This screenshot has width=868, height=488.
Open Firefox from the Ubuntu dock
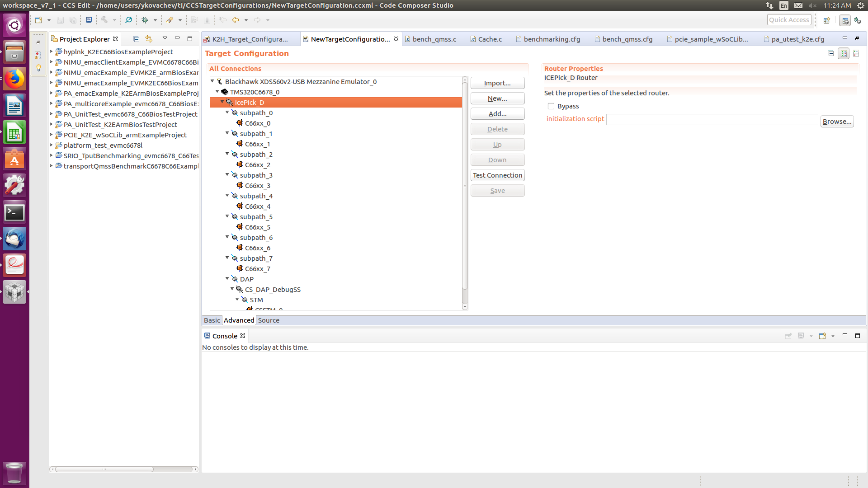point(14,79)
